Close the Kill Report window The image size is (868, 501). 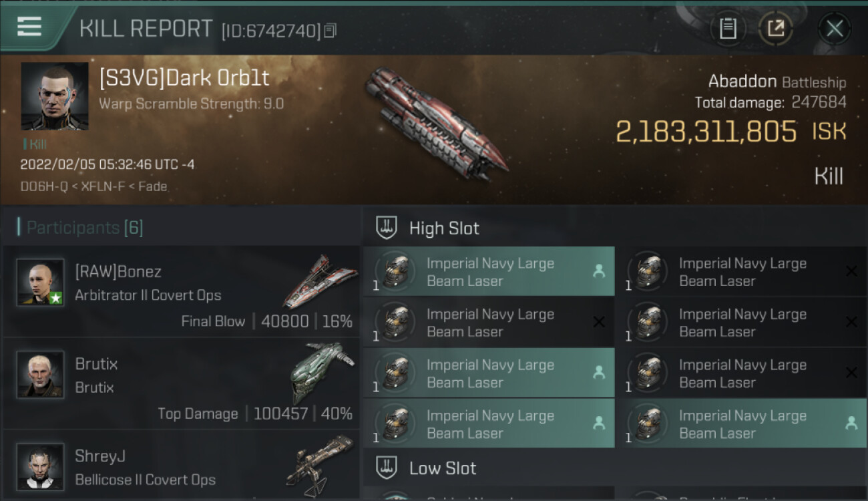834,29
